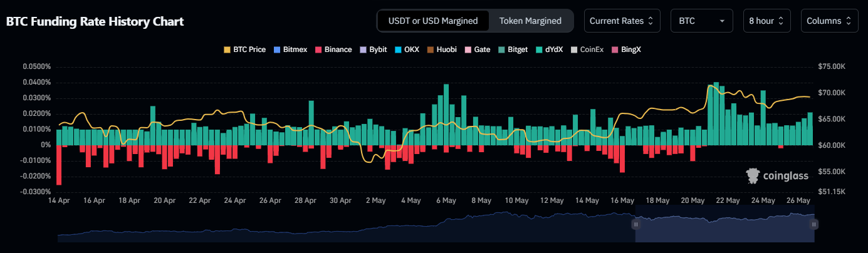Viewport: 868px width, 253px height.
Task: Click the 0.0300% left axis label
Action: tap(36, 98)
